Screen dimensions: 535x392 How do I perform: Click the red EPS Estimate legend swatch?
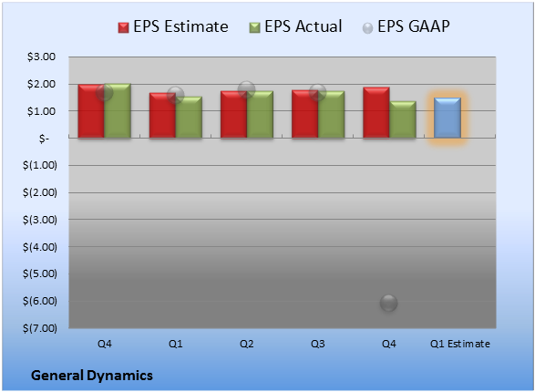pos(123,27)
